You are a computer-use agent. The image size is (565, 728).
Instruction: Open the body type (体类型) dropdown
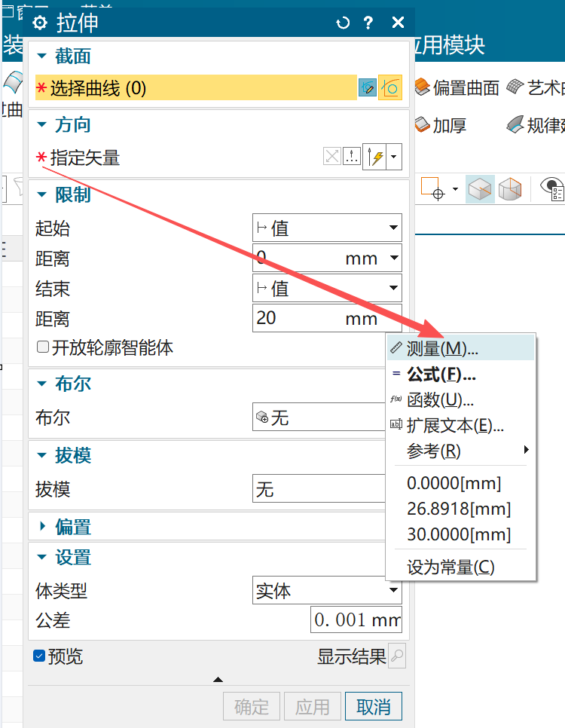click(x=327, y=592)
